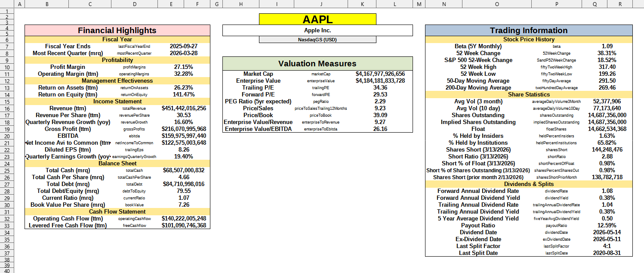Select the Total Cash value $68,507,000,832
The image size is (644, 273).
click(x=184, y=170)
